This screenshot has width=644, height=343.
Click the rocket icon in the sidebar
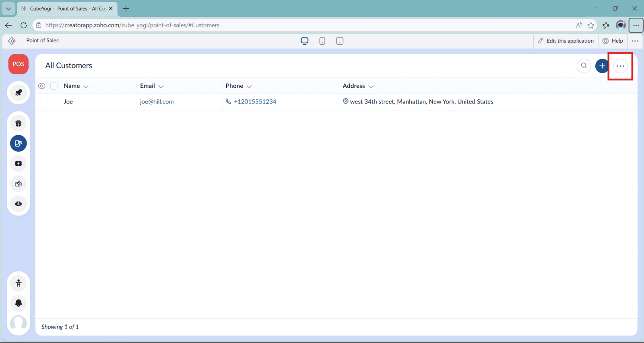pos(19,93)
